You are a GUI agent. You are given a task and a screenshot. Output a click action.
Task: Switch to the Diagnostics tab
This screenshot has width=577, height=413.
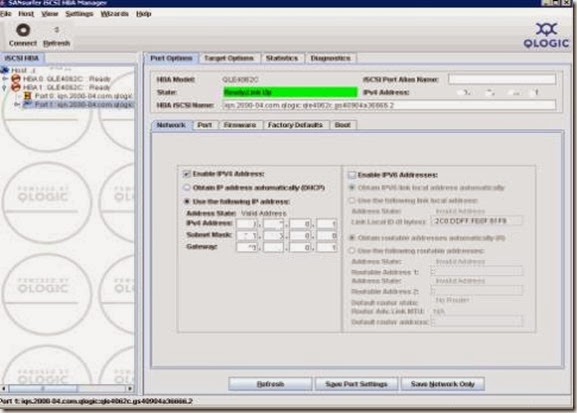pyautogui.click(x=330, y=58)
